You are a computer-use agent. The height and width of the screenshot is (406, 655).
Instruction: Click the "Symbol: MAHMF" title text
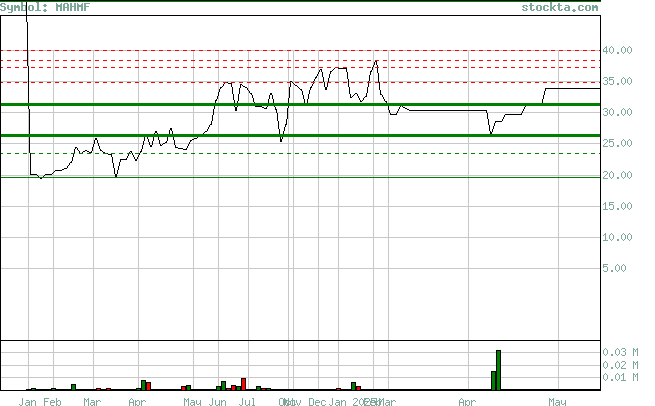(45, 8)
